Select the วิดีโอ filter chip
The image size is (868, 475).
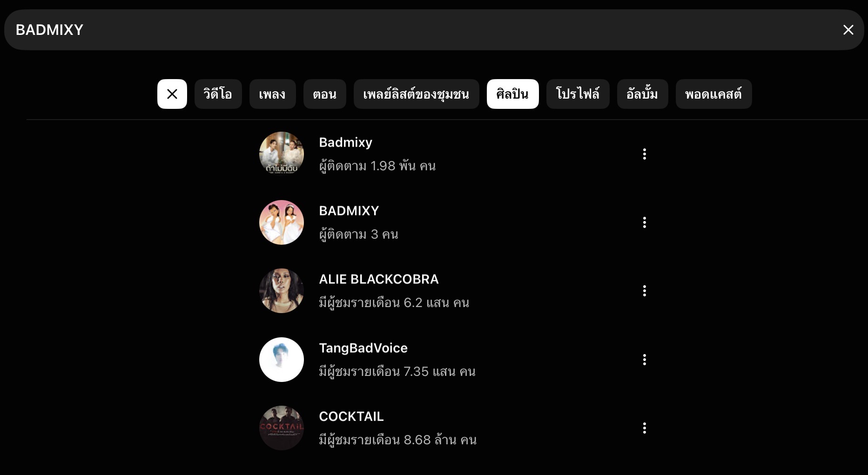tap(218, 94)
